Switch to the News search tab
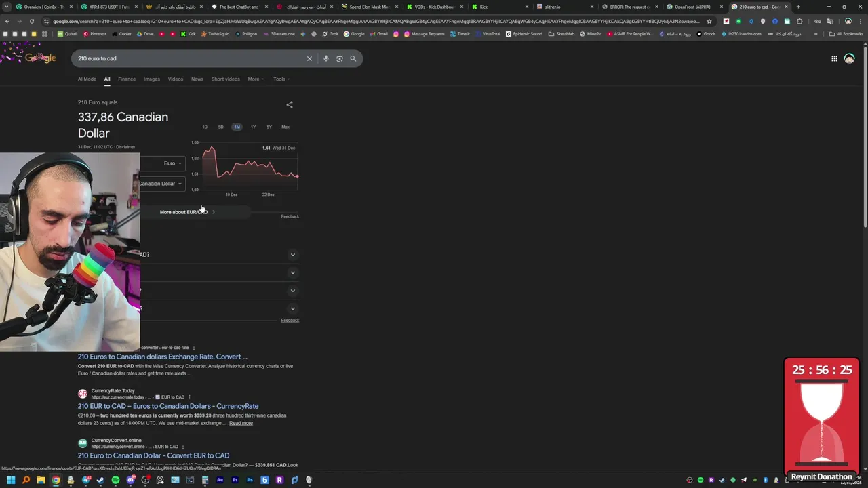This screenshot has width=868, height=488. click(x=197, y=79)
